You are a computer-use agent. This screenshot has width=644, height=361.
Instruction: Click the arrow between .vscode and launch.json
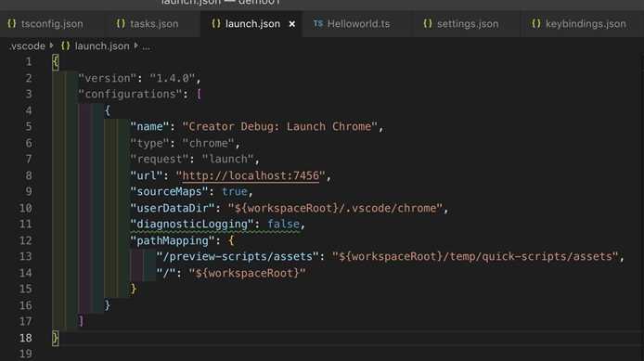coord(52,45)
